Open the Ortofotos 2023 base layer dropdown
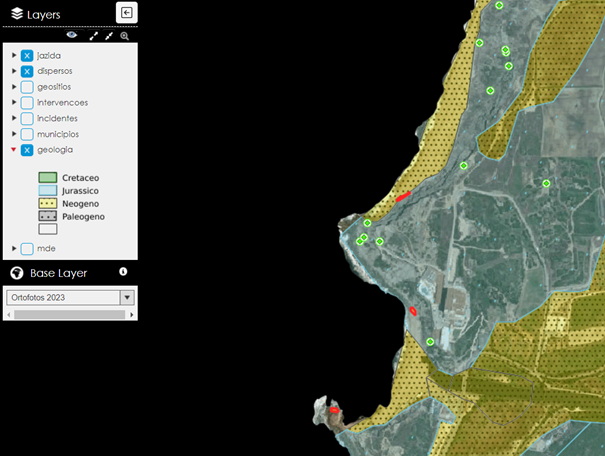The image size is (605, 456). pyautogui.click(x=70, y=297)
